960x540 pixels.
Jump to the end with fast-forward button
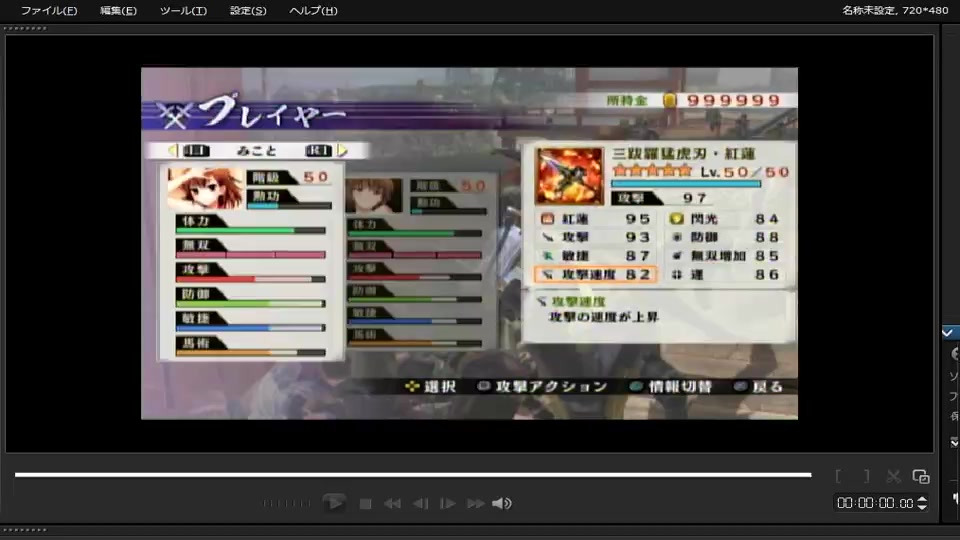(476, 504)
